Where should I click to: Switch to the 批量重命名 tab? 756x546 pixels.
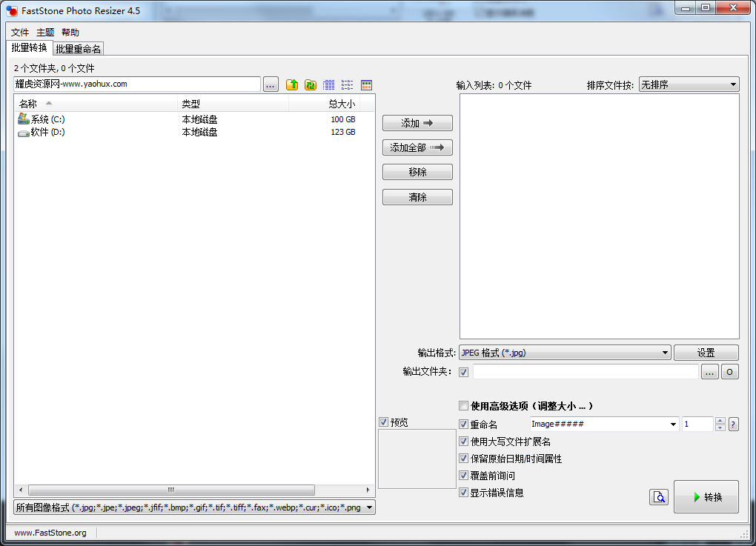[78, 49]
